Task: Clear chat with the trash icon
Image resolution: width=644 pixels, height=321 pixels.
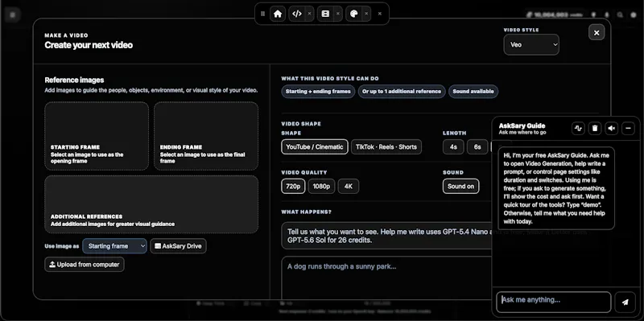Action: tap(595, 129)
